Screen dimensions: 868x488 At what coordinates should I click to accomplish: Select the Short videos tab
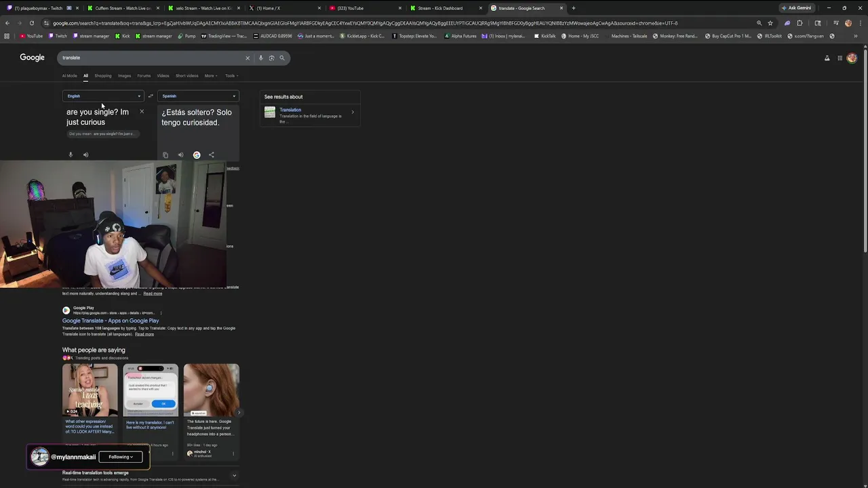pos(187,76)
